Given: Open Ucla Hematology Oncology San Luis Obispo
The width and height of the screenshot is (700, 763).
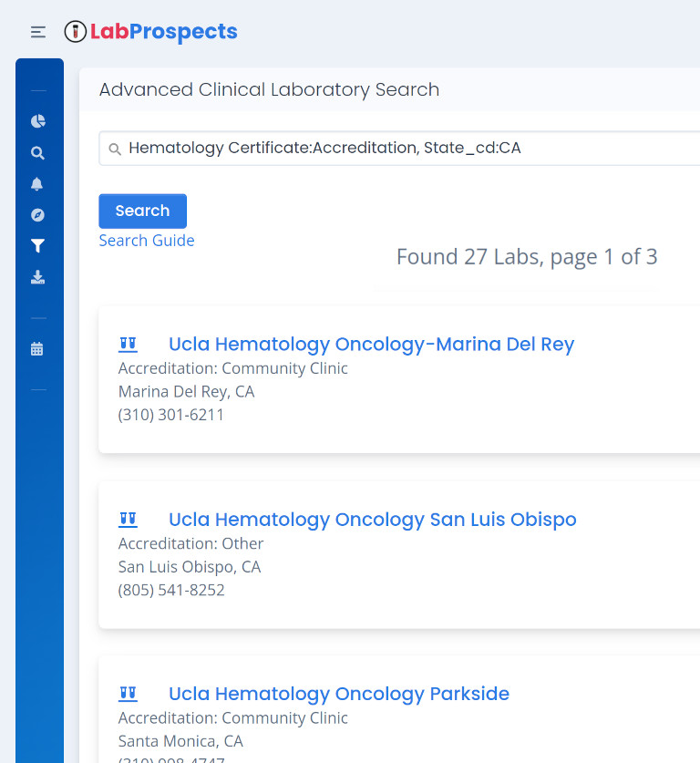Looking at the screenshot, I should click(372, 520).
